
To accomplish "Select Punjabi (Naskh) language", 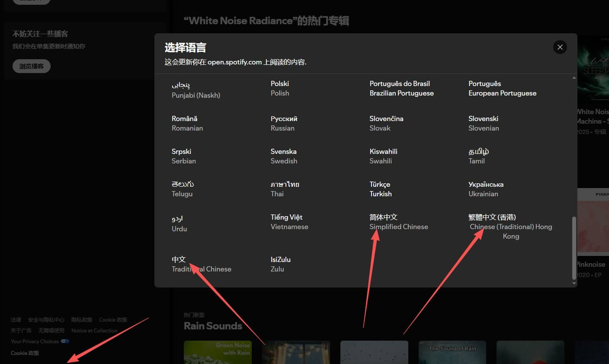I will click(196, 89).
